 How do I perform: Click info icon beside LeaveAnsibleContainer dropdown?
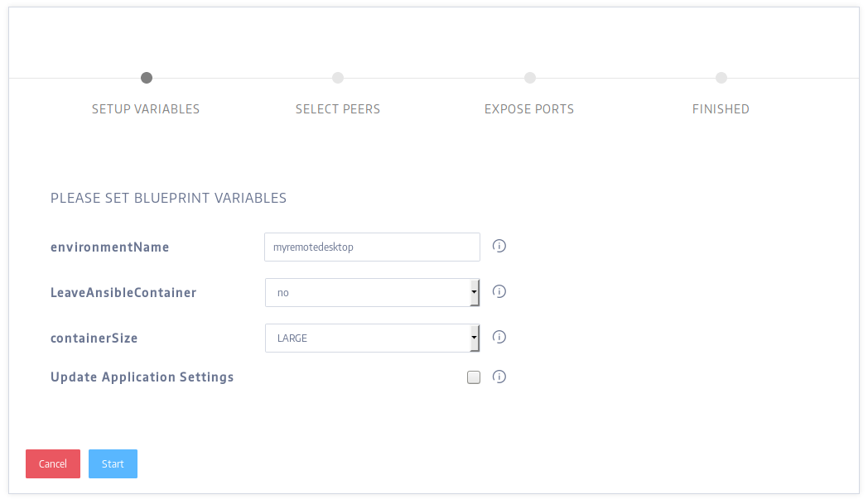click(x=499, y=291)
